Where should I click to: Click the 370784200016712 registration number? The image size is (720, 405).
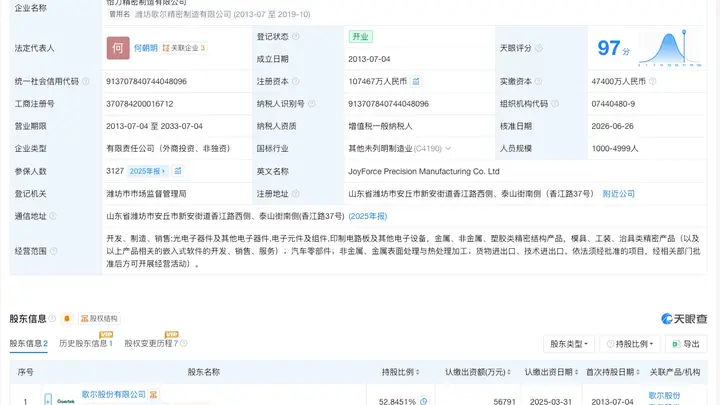click(x=140, y=104)
